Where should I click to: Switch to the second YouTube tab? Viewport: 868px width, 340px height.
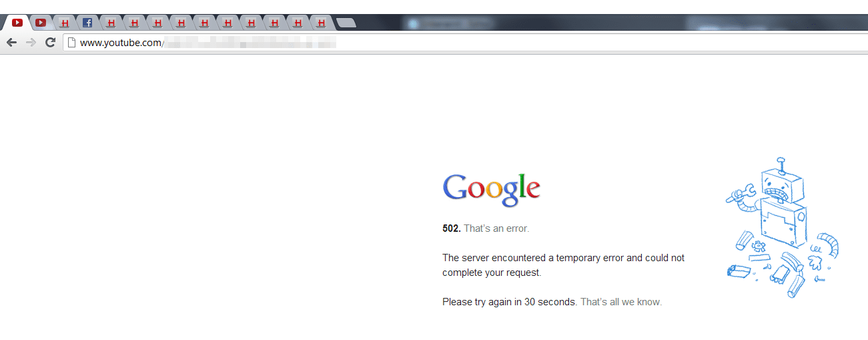(41, 23)
